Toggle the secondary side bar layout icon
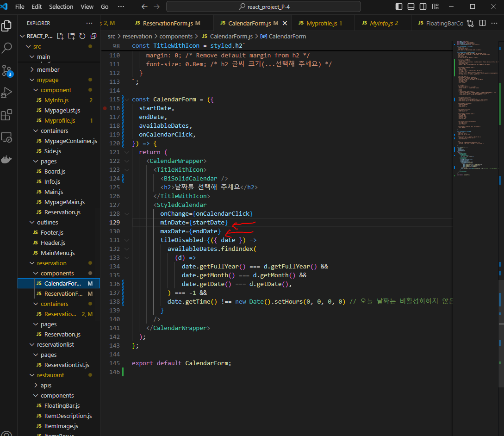This screenshot has height=436, width=504. (423, 6)
